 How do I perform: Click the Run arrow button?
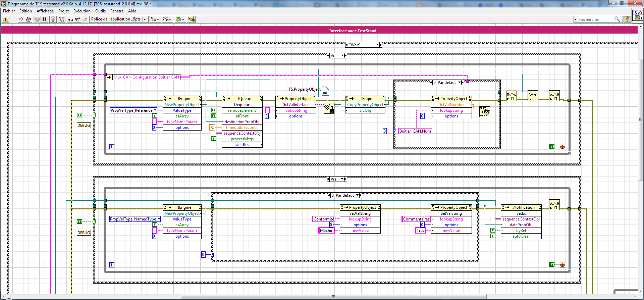point(21,19)
